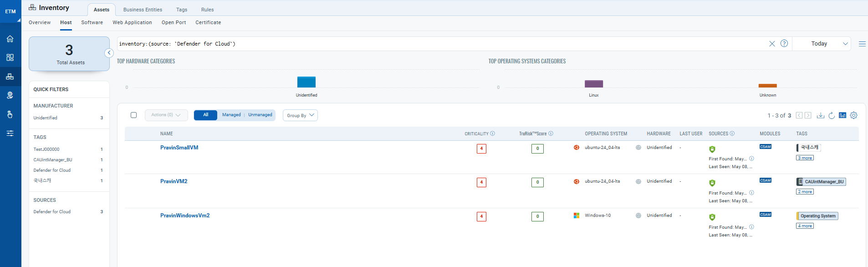
Task: Select the All assets toggle
Action: tap(206, 115)
